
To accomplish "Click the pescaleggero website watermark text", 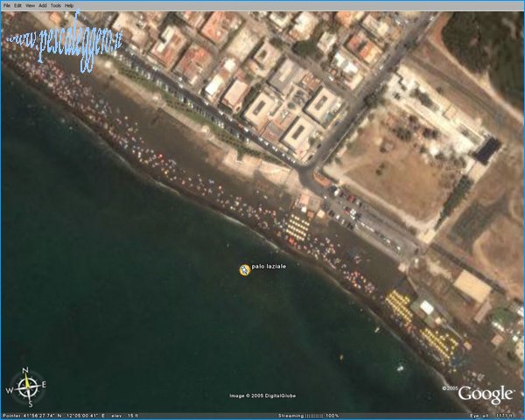I will click(61, 38).
